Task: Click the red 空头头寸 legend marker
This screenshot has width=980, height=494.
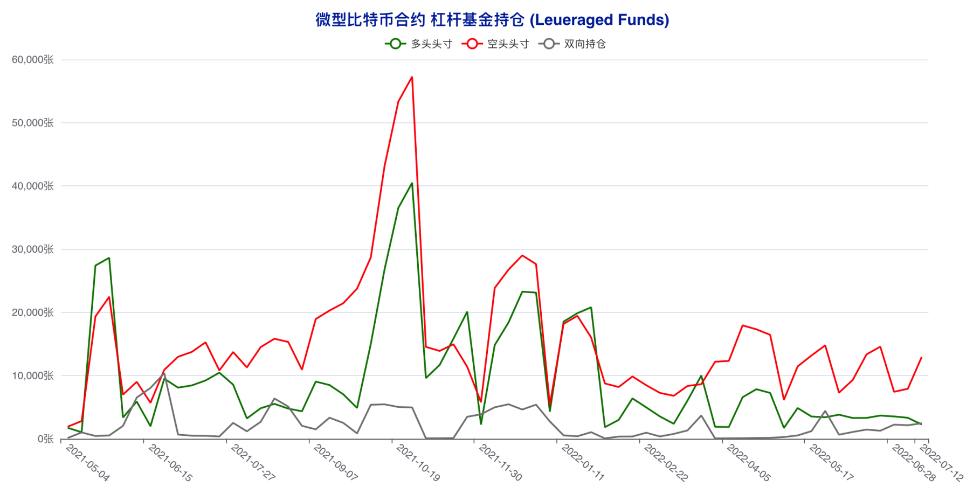Action: coord(472,44)
